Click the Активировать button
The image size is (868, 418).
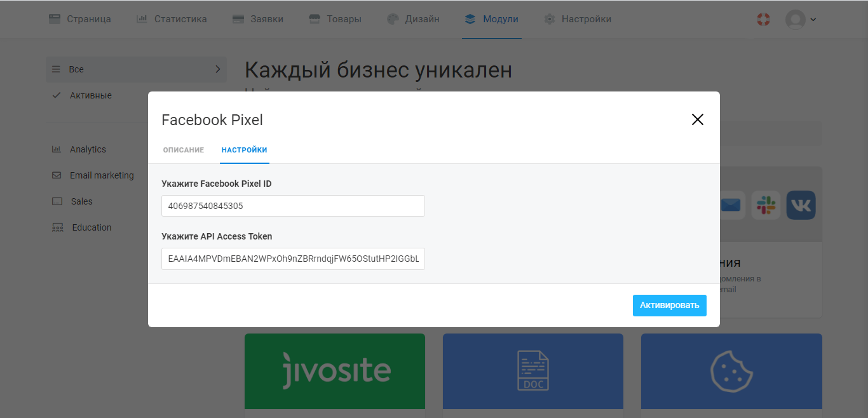[670, 306]
